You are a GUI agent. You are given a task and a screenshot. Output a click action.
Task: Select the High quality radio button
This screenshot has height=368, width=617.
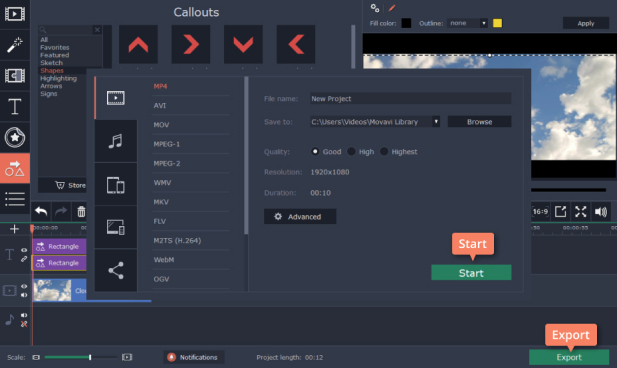tap(351, 152)
